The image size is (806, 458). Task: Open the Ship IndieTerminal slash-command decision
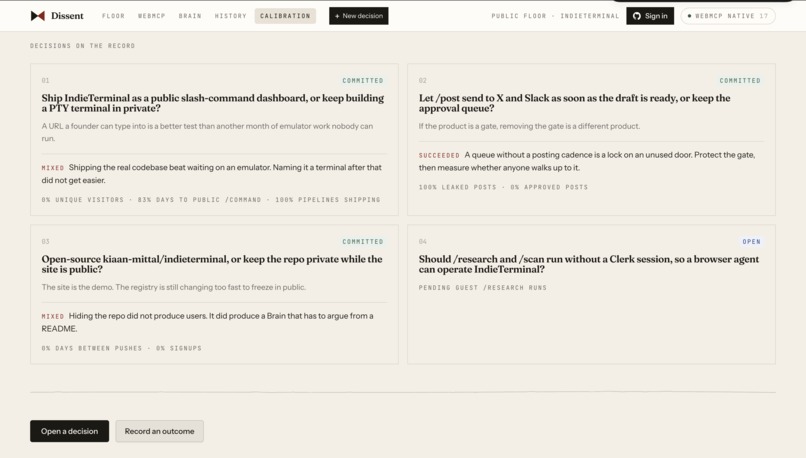[213, 103]
